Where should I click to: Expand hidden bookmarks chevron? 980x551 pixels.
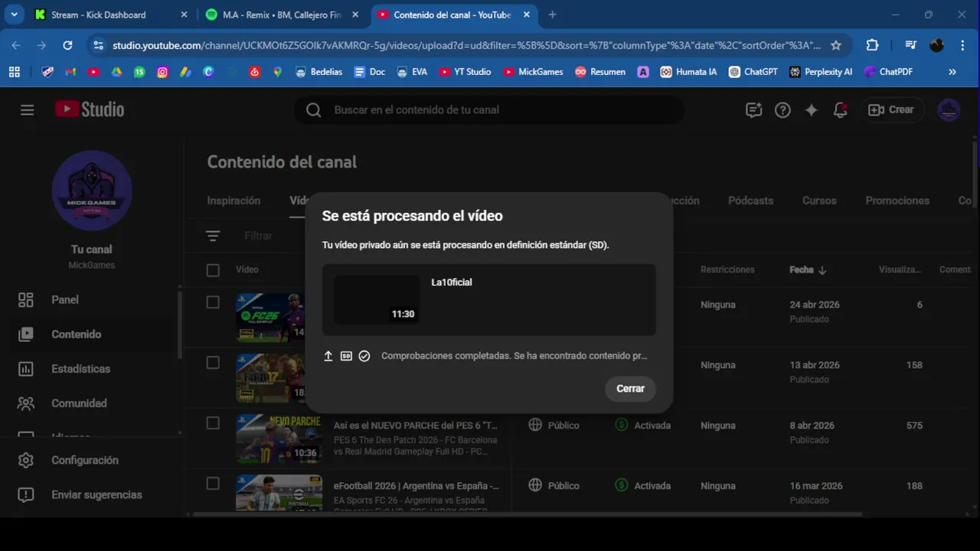pos(952,72)
